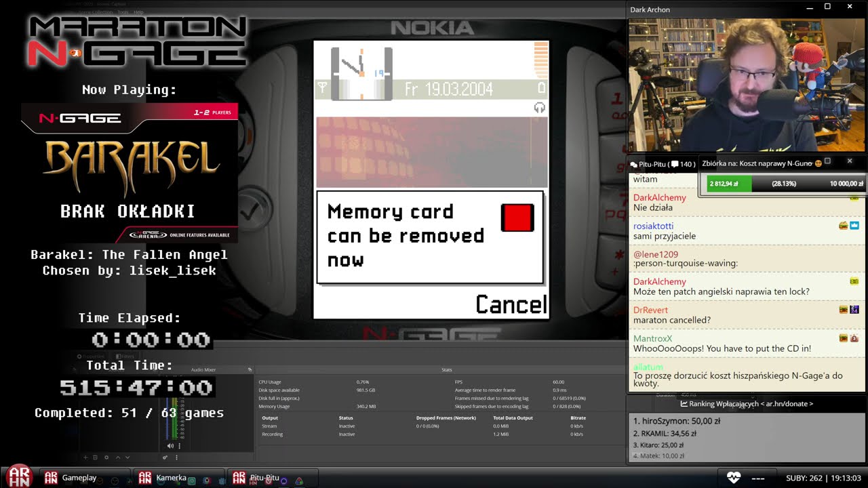Image resolution: width=868 pixels, height=488 pixels.
Task: Click the battery level bars on the phone screen
Action: (540, 61)
